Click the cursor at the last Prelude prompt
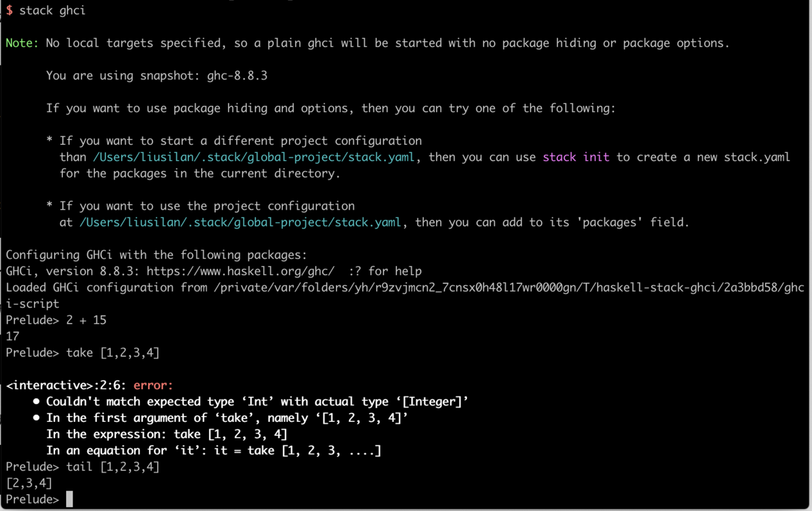This screenshot has height=511, width=812. click(x=69, y=499)
